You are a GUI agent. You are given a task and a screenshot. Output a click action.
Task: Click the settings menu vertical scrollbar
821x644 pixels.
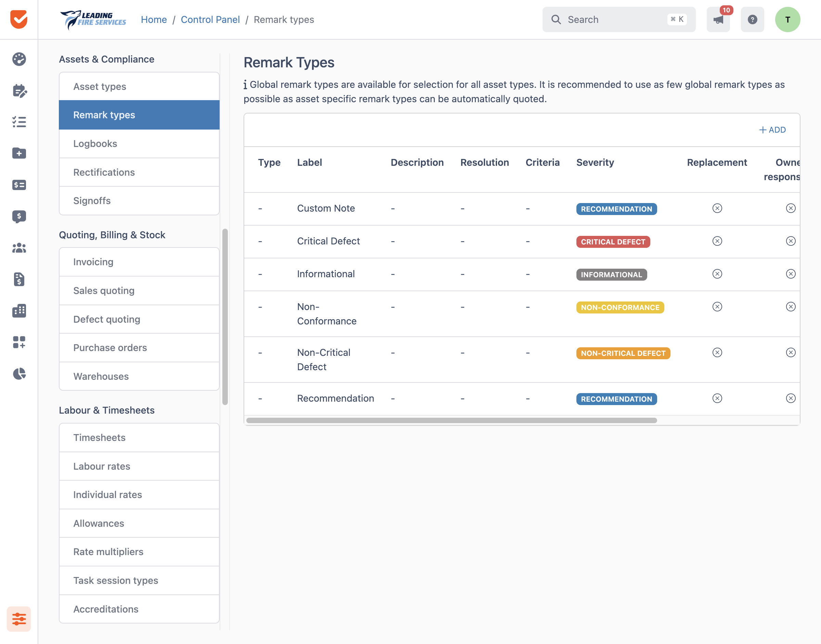(225, 317)
